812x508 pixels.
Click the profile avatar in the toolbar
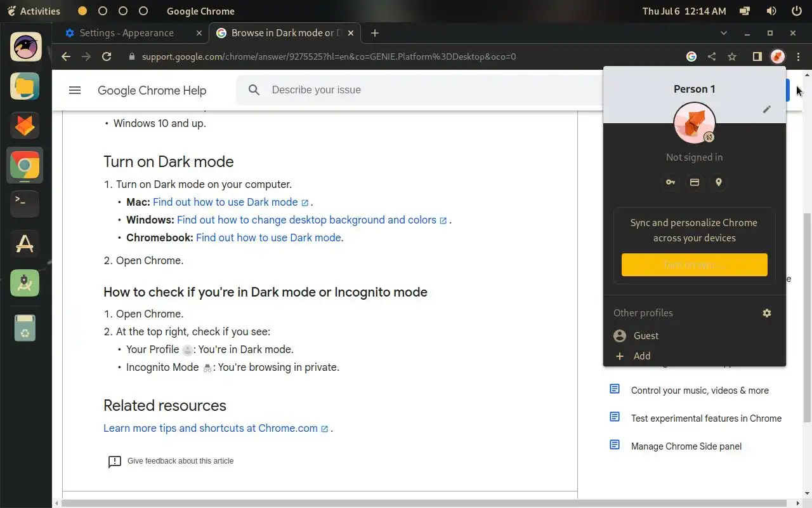[x=777, y=57]
